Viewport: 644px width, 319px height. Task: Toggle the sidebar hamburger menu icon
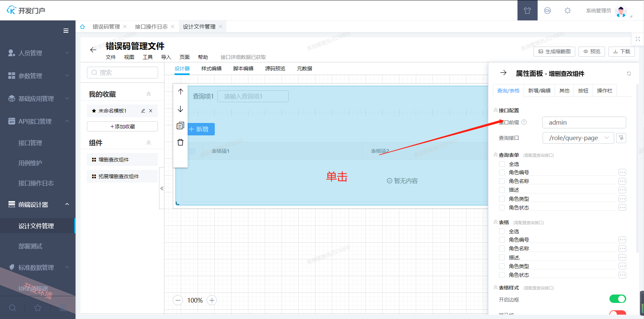(x=66, y=31)
